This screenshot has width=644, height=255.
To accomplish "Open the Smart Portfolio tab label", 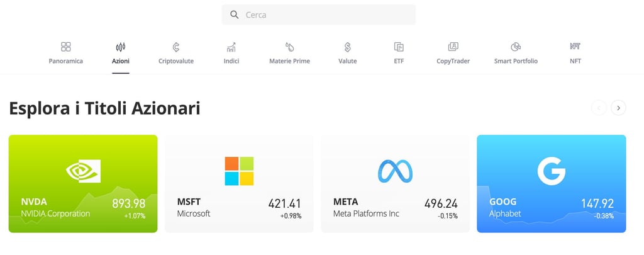I will [x=516, y=61].
